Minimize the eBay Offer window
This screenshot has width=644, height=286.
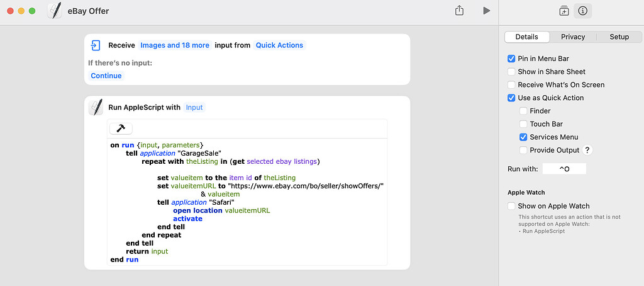click(21, 11)
